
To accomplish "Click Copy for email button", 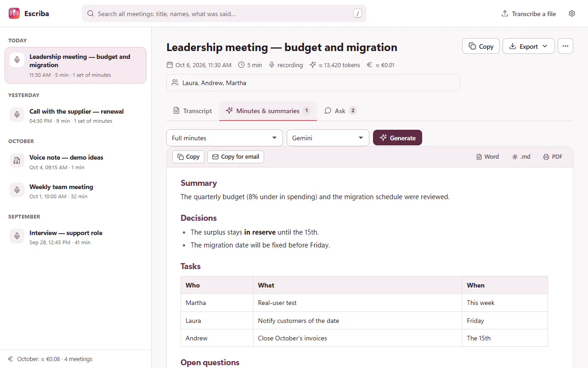I will click(236, 157).
